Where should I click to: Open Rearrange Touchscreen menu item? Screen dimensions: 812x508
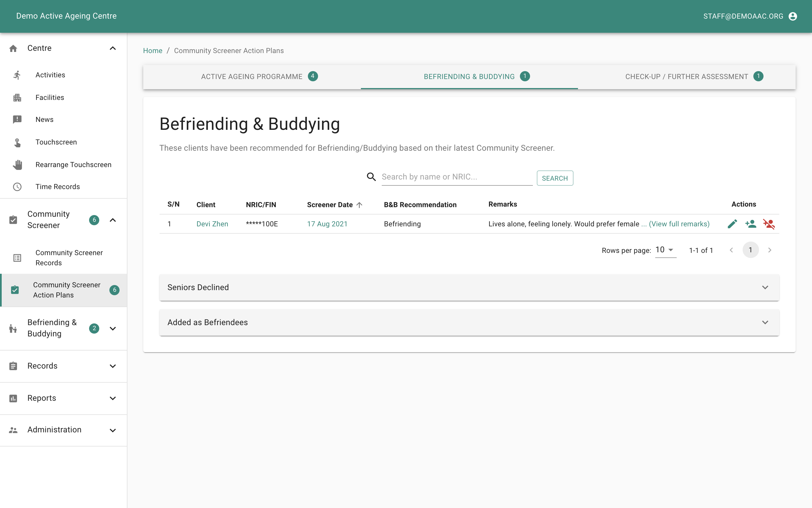click(63, 165)
